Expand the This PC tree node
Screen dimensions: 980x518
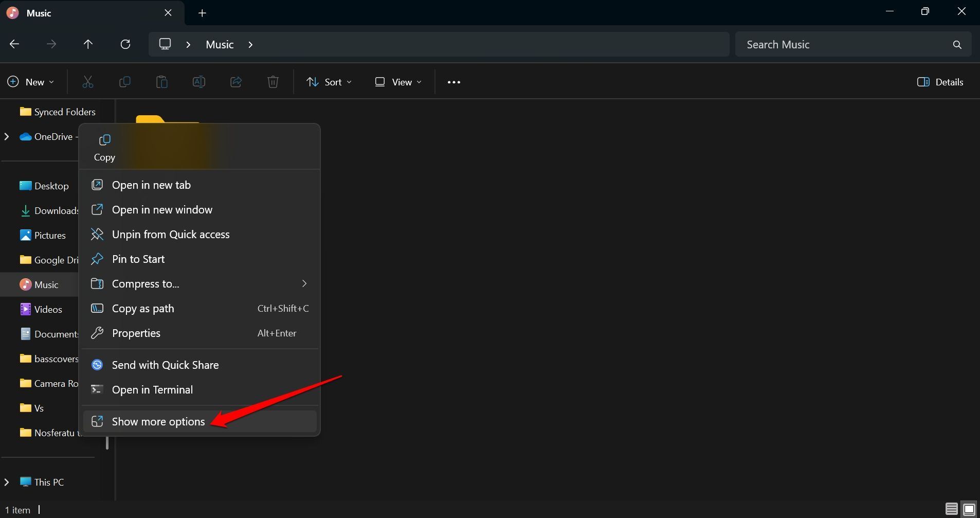coord(7,482)
